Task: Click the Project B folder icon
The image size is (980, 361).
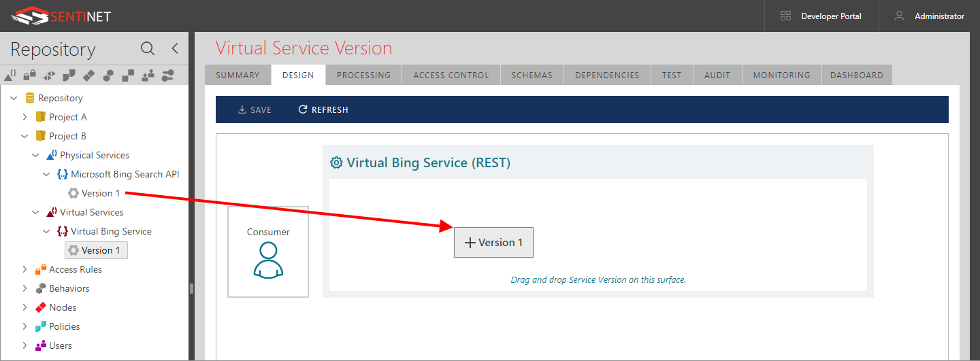Action: pos(41,136)
